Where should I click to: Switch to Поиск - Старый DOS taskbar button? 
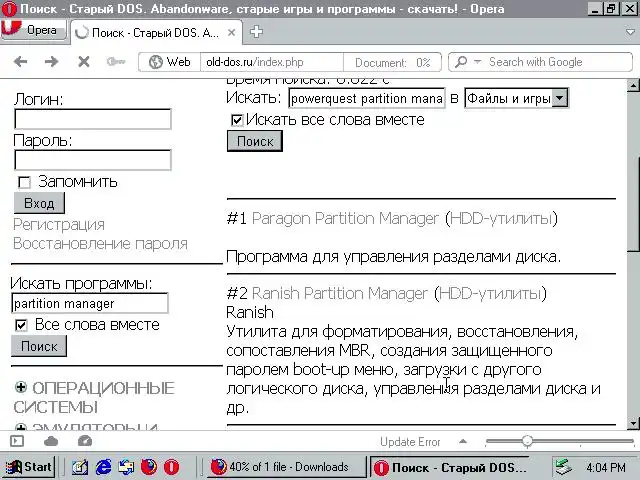(451, 467)
